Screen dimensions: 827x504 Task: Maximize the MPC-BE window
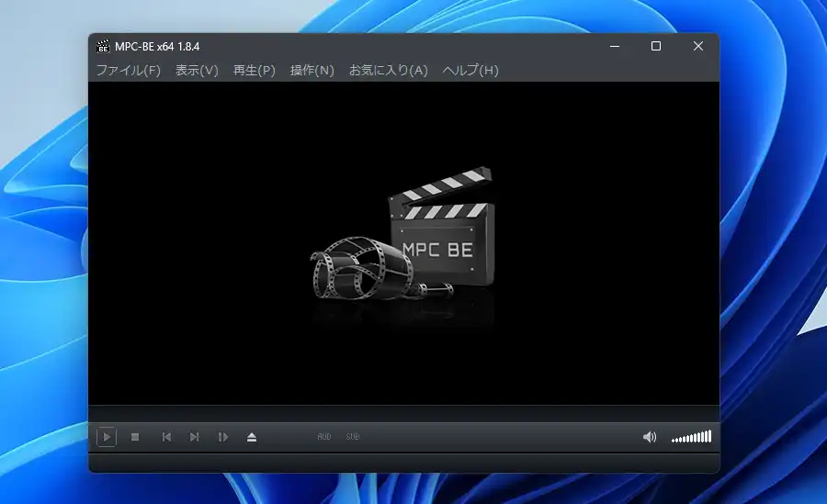(x=656, y=47)
